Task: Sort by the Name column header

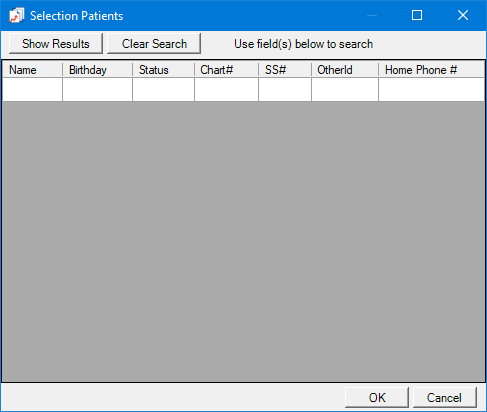Action: tap(32, 70)
